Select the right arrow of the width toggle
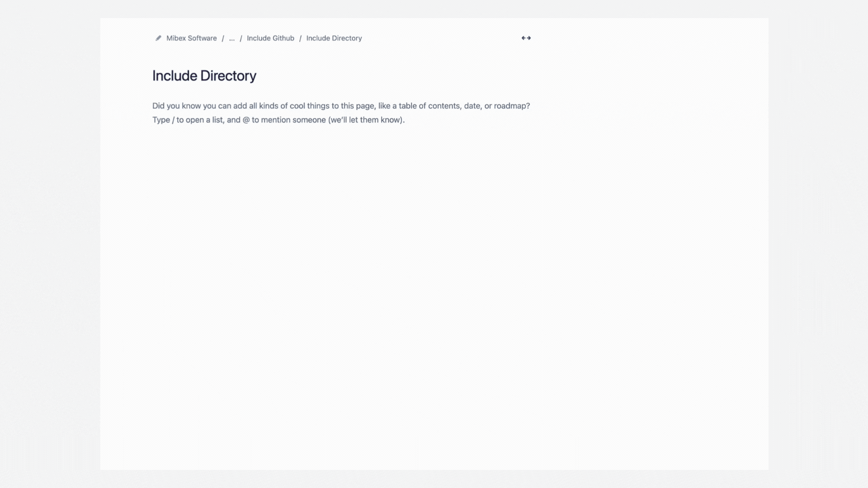This screenshot has height=488, width=868. click(x=529, y=38)
